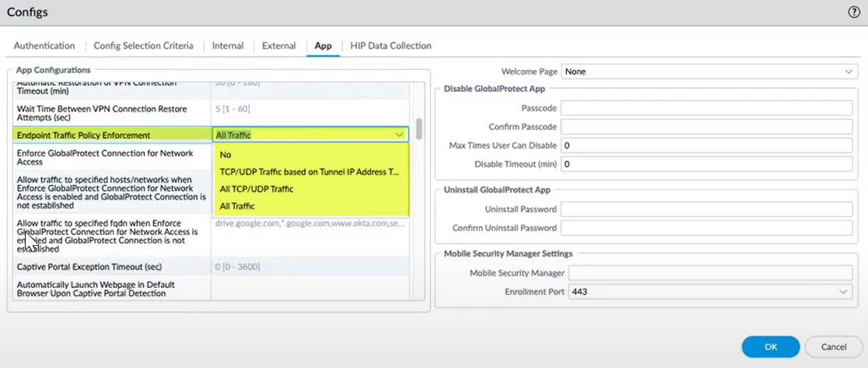
Task: Go to HIP Data Collection tab
Action: [x=390, y=46]
